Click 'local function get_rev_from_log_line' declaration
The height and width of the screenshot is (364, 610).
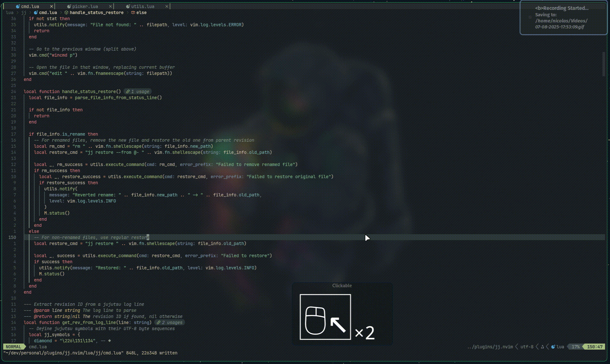88,322
